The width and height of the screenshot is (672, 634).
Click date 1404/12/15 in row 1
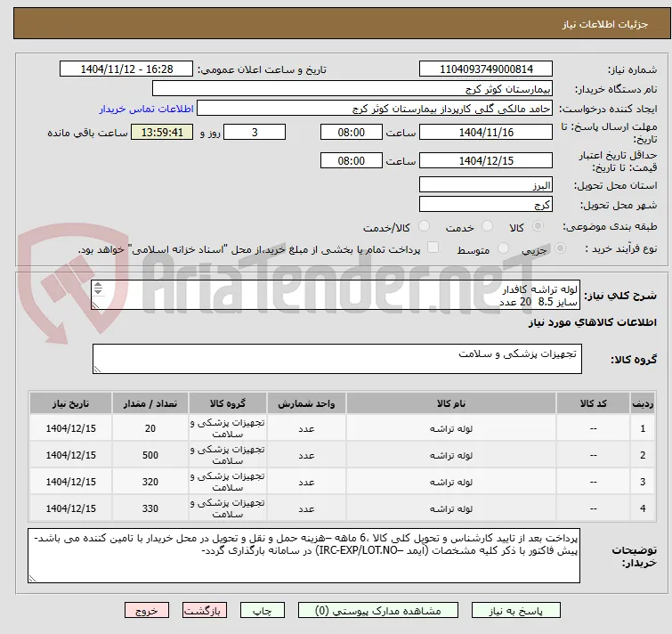70,428
